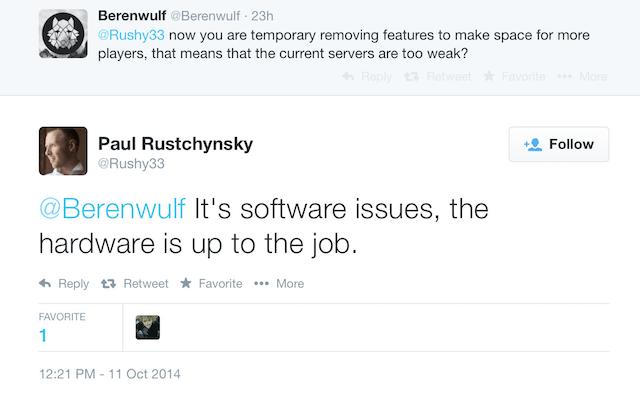Open the avatar of the user who favorited
640x404 pixels.
pyautogui.click(x=147, y=327)
